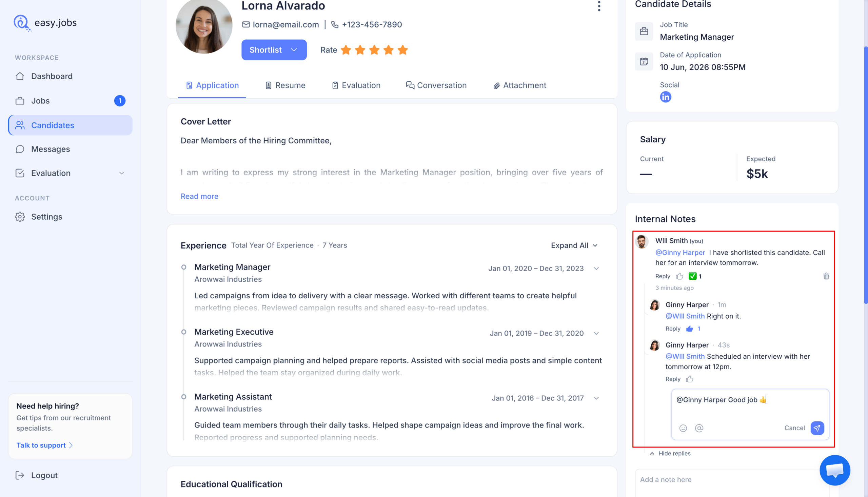Open the three-dot candidate options menu
Screen dimensions: 868x497
pyautogui.click(x=599, y=6)
